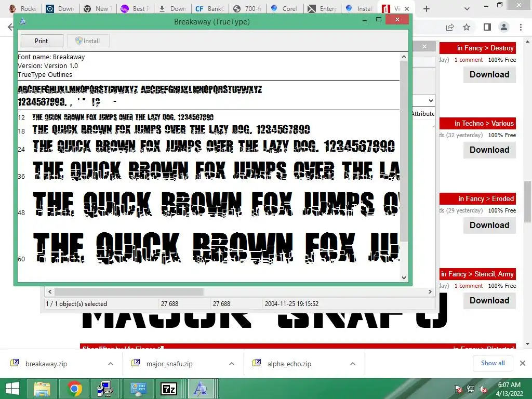532x399 pixels.
Task: Switch to the BankC tab with CF icon
Action: click(210, 8)
